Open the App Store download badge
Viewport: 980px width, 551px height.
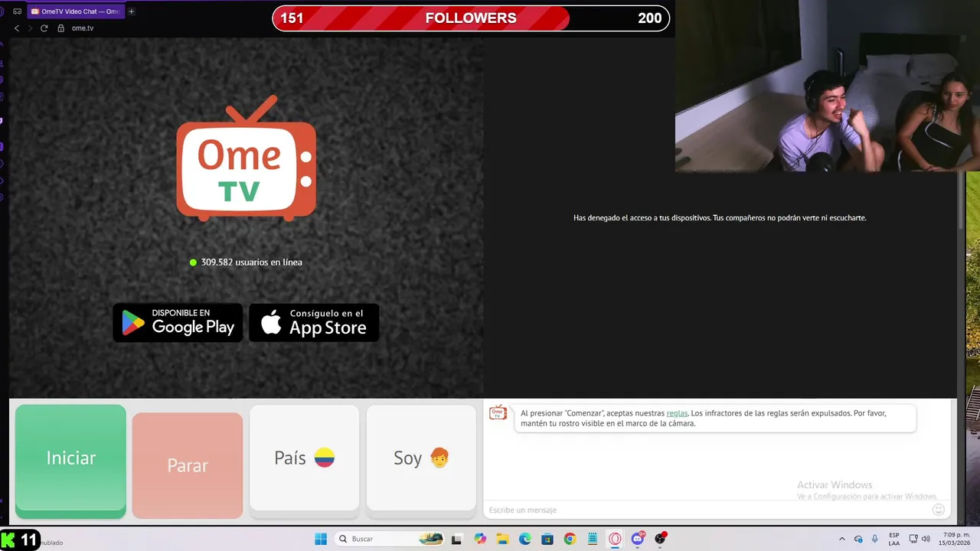[x=314, y=322]
